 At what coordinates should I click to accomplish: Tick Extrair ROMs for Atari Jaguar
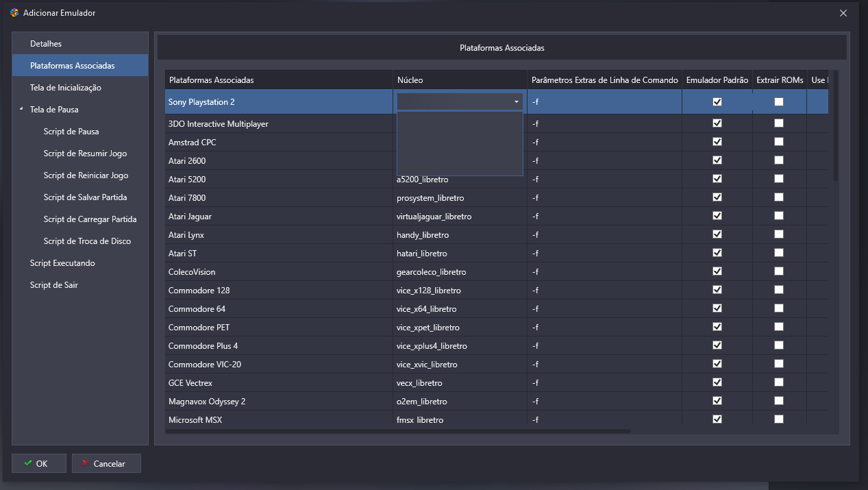tap(779, 216)
